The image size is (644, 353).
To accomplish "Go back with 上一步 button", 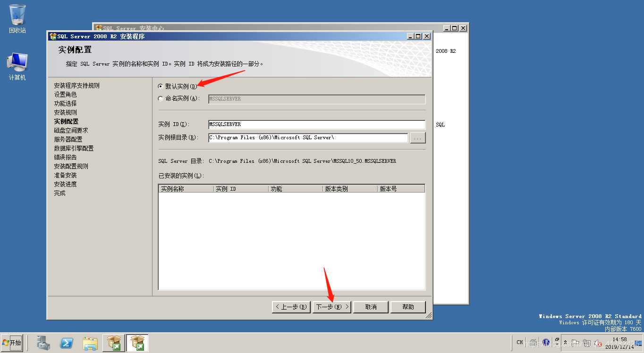I will tap(291, 307).
